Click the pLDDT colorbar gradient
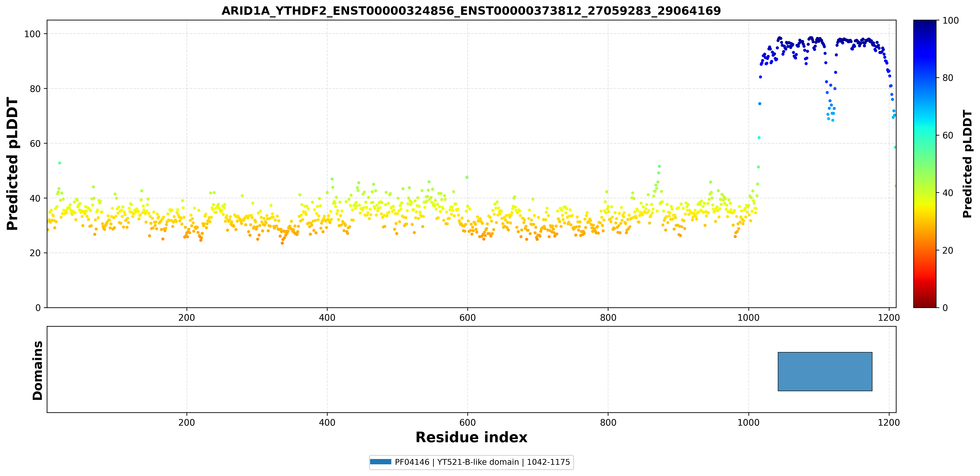This screenshot has width=980, height=476. coord(925,164)
